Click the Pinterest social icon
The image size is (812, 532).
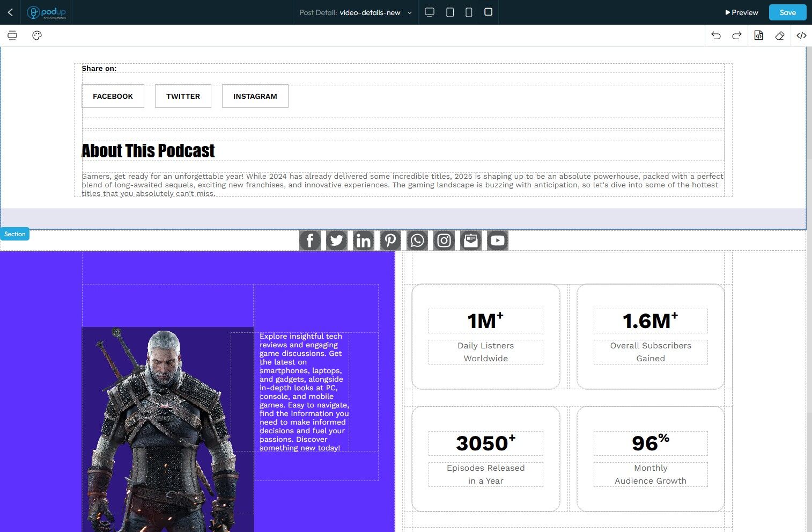point(390,241)
